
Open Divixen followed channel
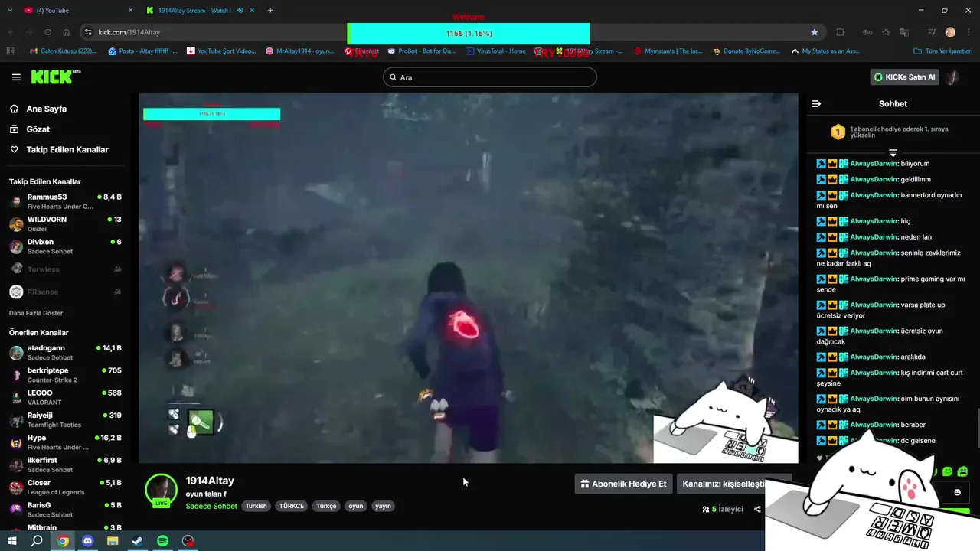pyautogui.click(x=64, y=246)
